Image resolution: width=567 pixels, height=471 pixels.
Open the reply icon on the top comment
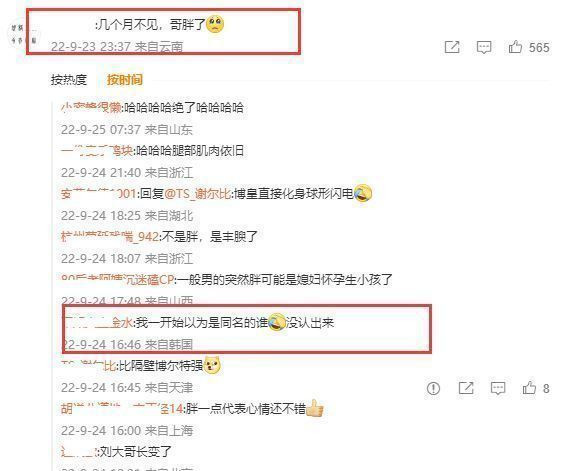click(x=484, y=47)
